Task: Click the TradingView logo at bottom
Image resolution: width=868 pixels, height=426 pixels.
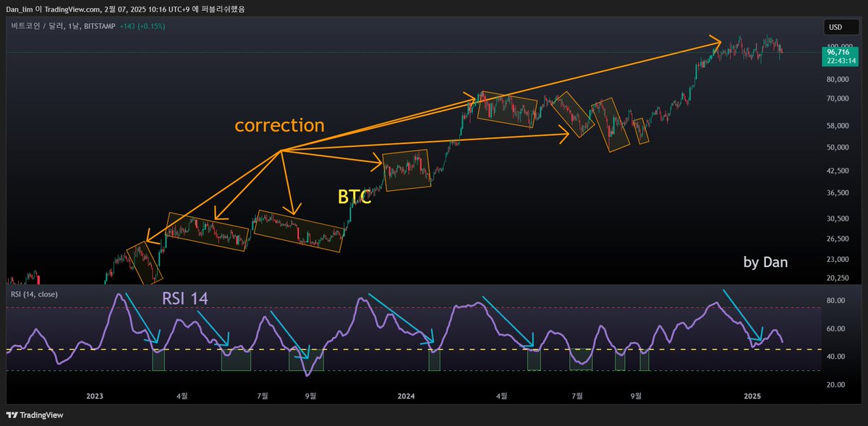Action: (x=35, y=415)
